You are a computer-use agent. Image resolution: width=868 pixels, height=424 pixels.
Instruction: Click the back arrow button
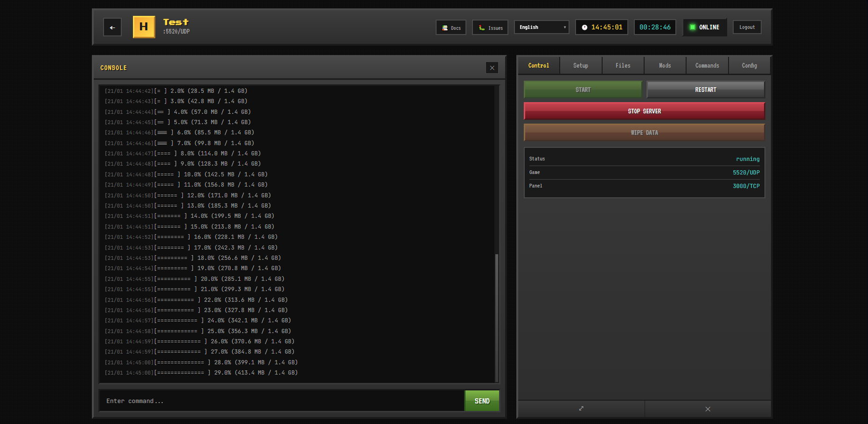[x=112, y=28]
